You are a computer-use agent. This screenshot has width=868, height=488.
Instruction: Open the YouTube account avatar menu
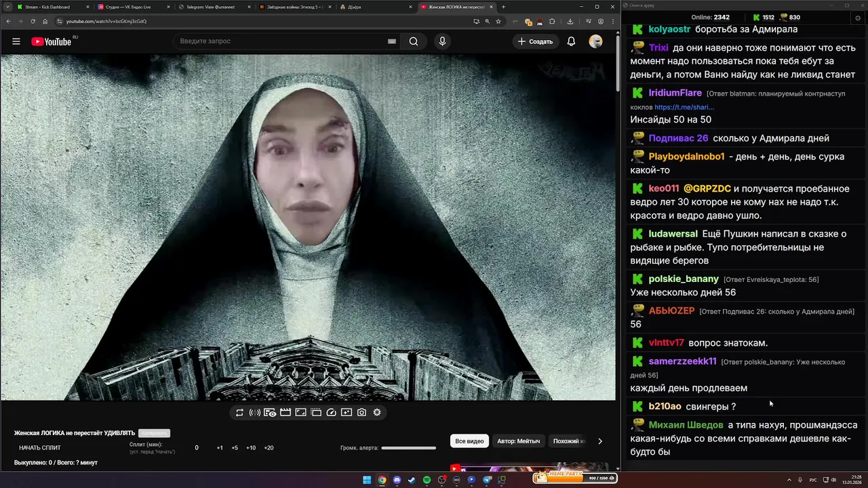pos(595,41)
